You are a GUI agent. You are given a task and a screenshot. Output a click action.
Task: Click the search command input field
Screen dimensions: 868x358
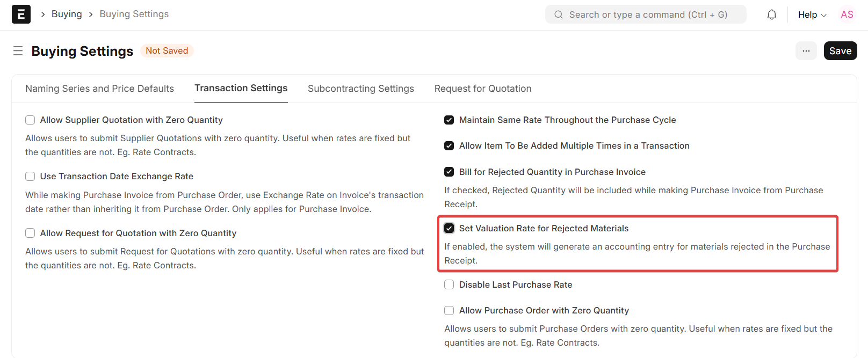pos(648,14)
